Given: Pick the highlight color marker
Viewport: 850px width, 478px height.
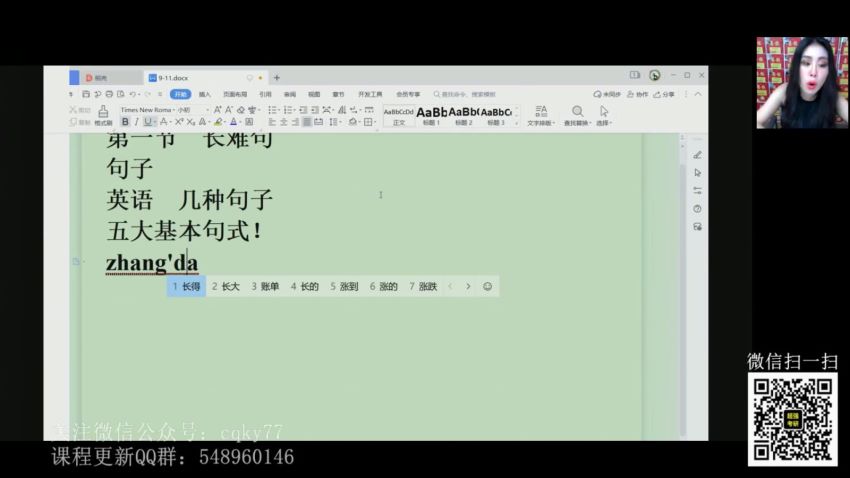Looking at the screenshot, I should tap(218, 122).
